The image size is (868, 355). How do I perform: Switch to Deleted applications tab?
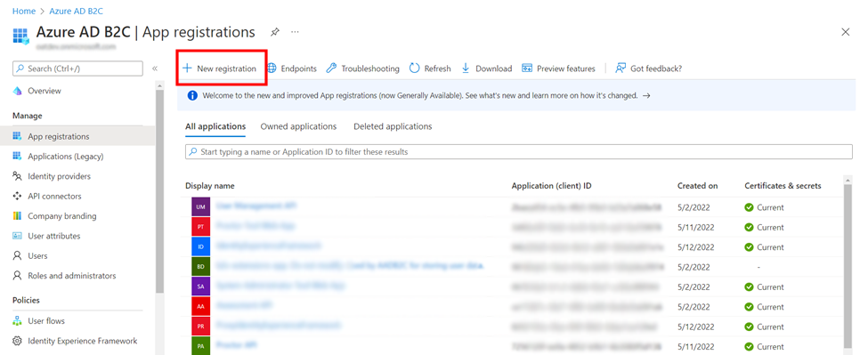pyautogui.click(x=393, y=126)
